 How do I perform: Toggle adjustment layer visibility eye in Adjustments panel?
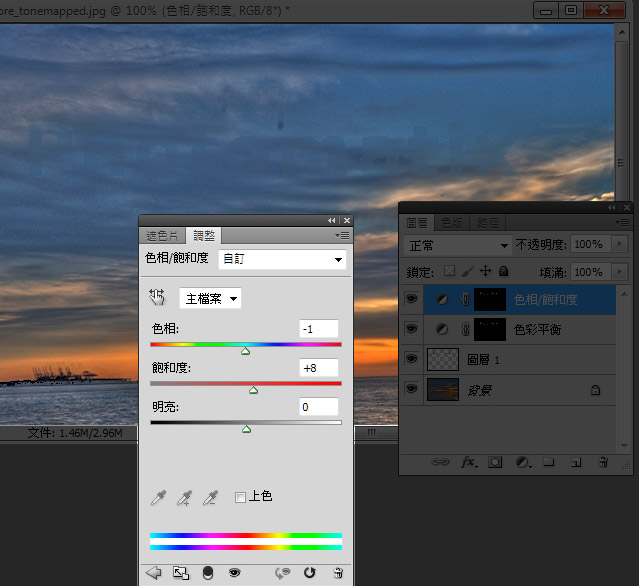[234, 573]
